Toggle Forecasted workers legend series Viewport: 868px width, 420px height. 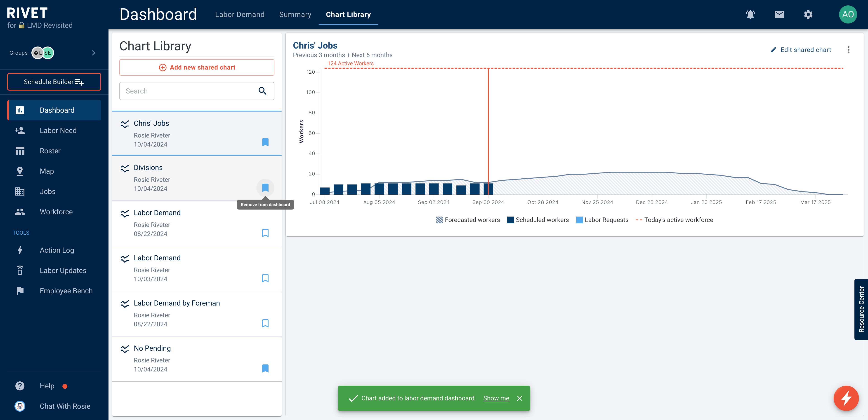(x=468, y=220)
